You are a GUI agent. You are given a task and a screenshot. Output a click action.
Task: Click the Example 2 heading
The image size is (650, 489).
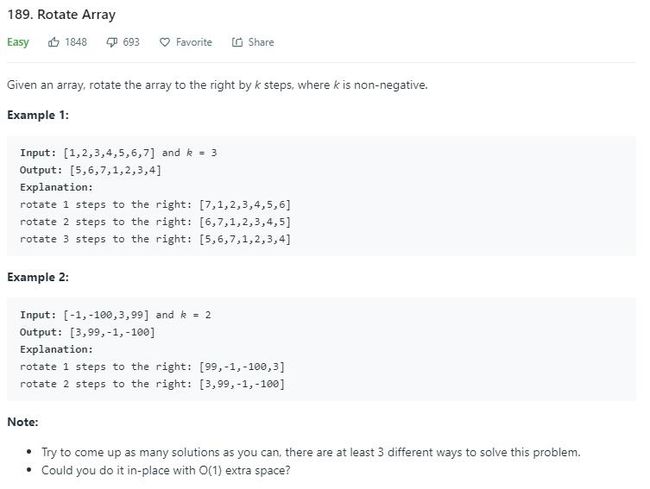coord(38,277)
